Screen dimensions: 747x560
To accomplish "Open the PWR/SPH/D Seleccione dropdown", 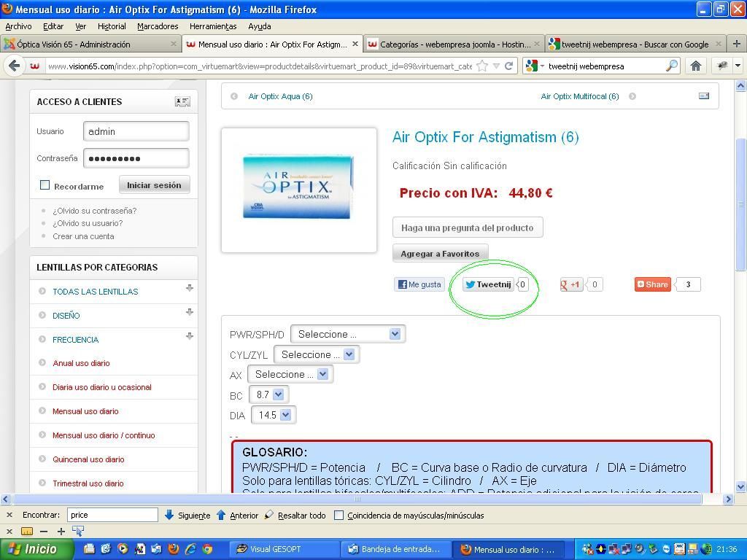I will click(348, 334).
